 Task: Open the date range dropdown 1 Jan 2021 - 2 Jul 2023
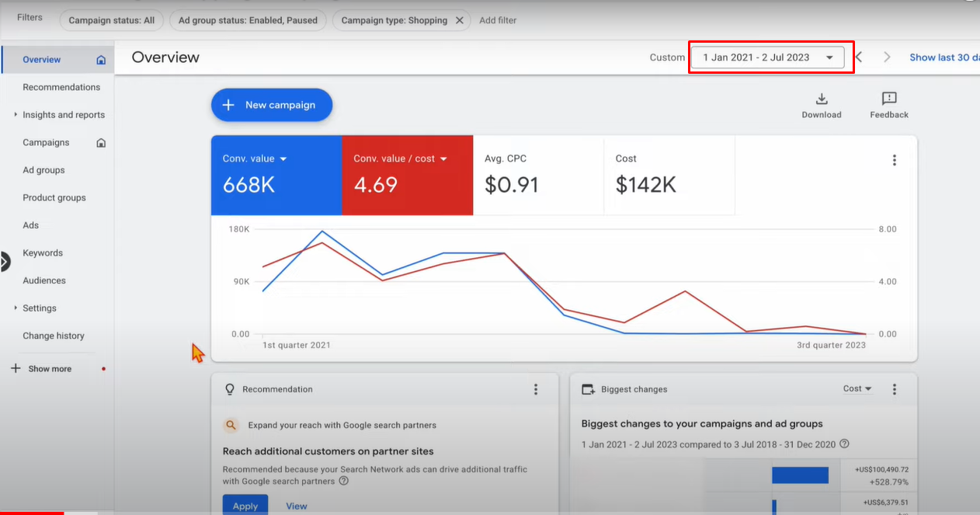tap(767, 57)
